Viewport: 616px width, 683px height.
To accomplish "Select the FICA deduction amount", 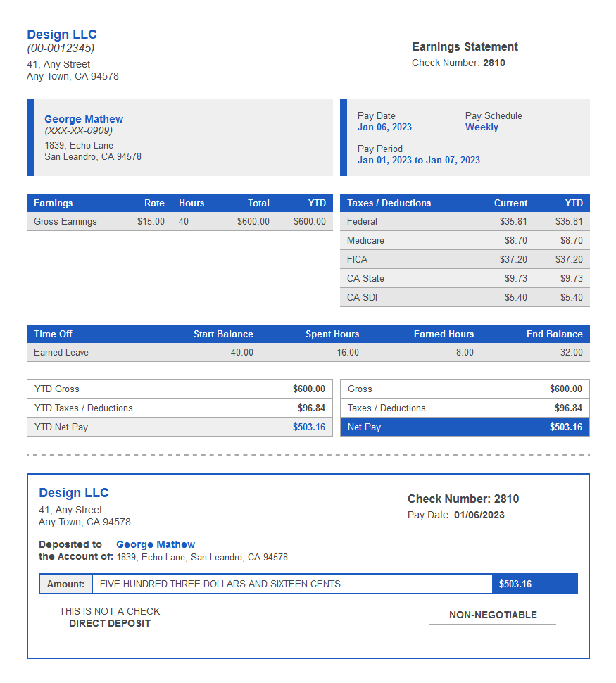I will 512,259.
